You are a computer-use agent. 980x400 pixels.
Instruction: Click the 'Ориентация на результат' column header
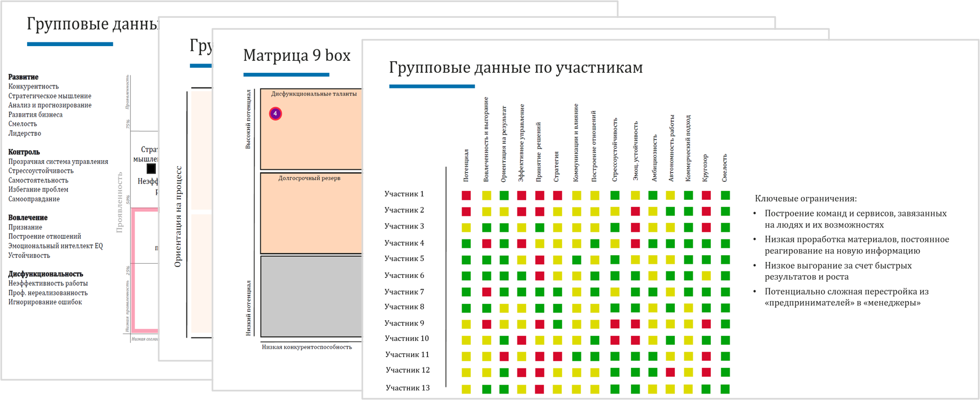[x=504, y=144]
